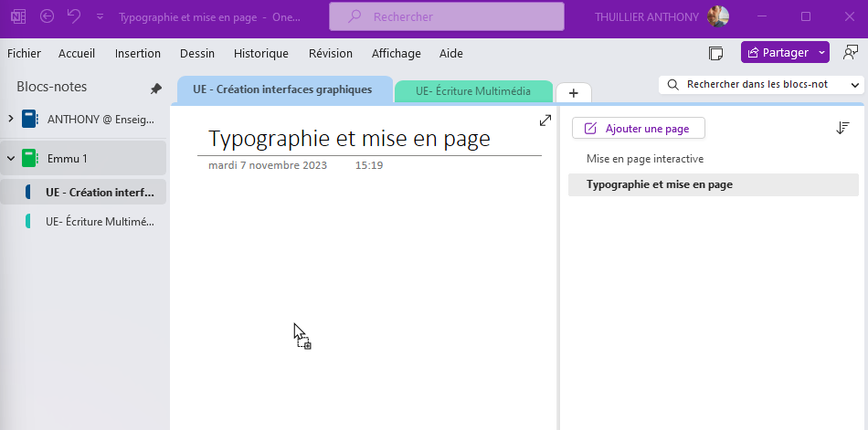Open the comments pane icon
The image size is (868, 430).
851,53
